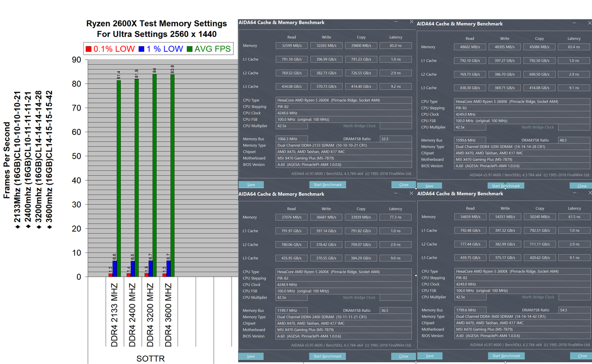Save results in the DDR4-3200 benchmark window

click(429, 186)
